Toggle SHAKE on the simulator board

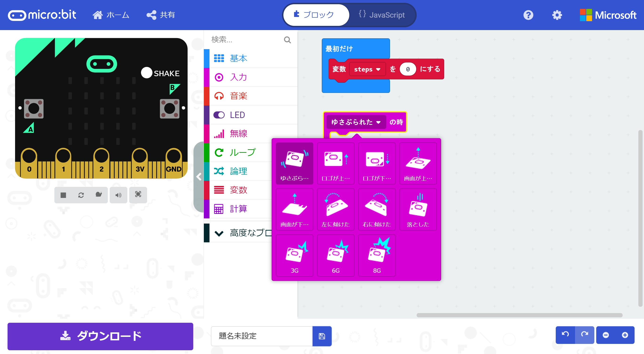(x=147, y=73)
